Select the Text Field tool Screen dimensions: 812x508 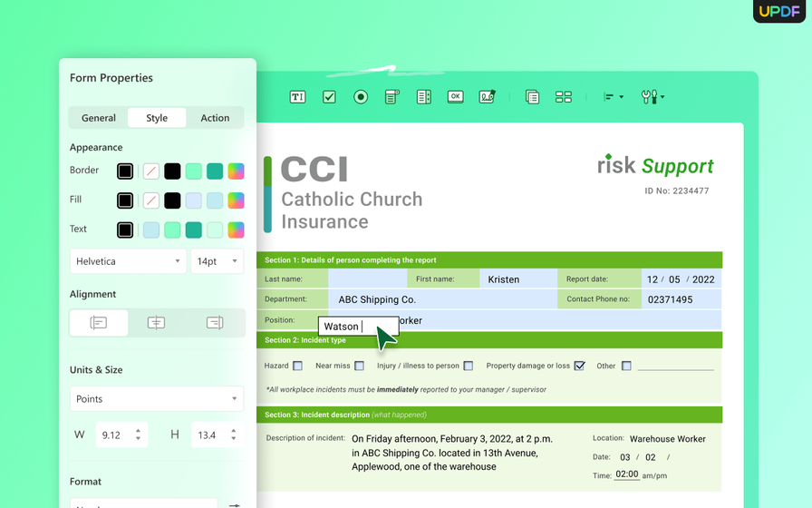[x=297, y=97]
